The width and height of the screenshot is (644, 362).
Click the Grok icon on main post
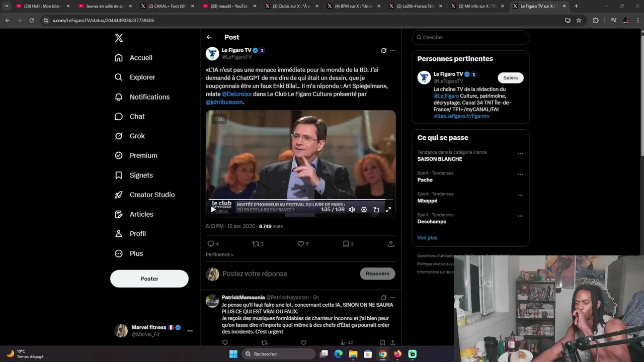383,50
